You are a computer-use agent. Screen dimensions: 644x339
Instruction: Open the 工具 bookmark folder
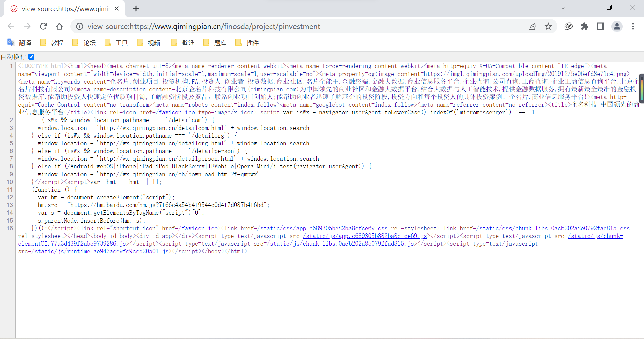[x=116, y=43]
